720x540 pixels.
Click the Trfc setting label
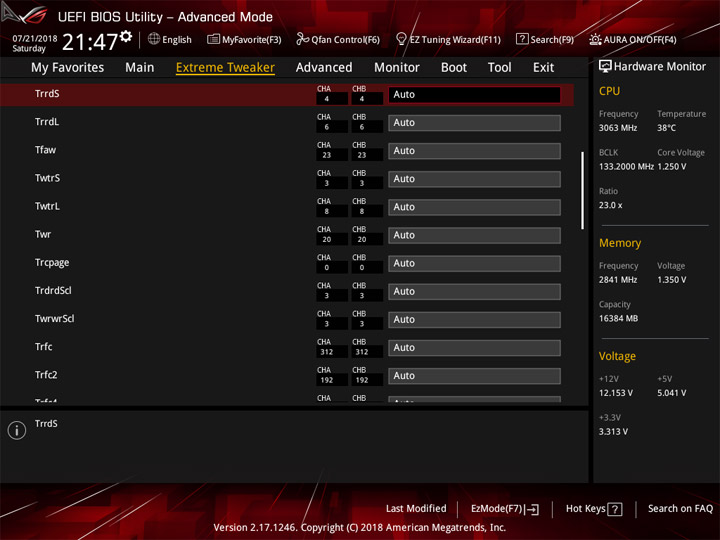tap(44, 347)
